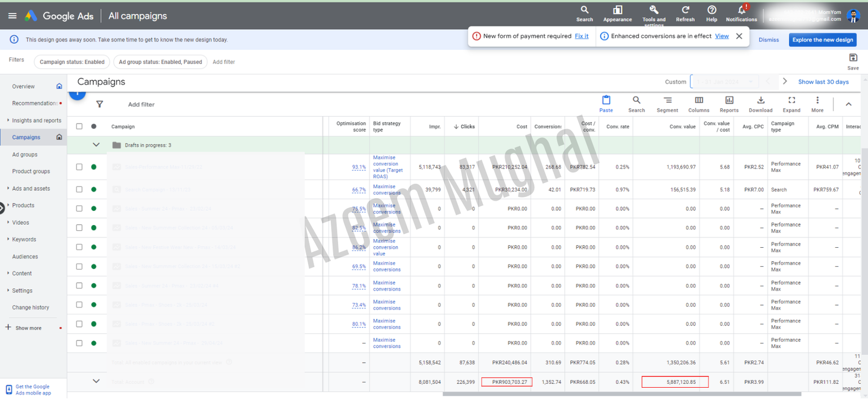Screen dimensions: 868x405
Task: Open the main hamburger menu
Action: tap(12, 16)
